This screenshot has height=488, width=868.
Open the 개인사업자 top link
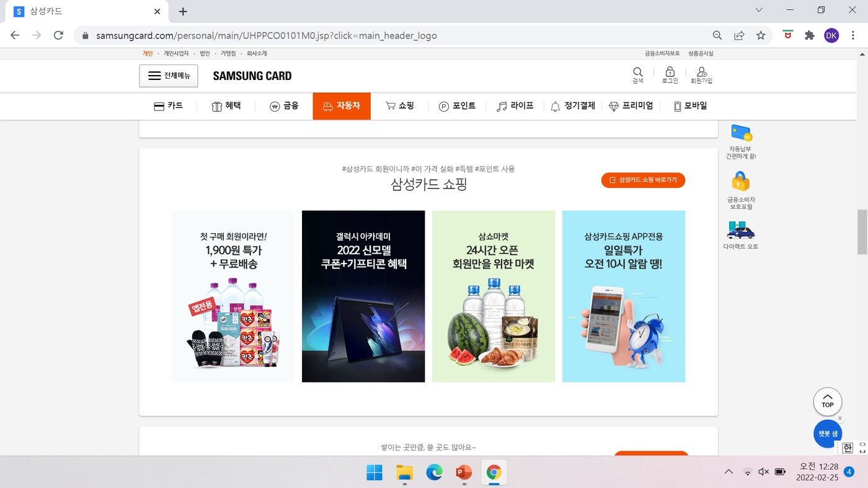[176, 53]
